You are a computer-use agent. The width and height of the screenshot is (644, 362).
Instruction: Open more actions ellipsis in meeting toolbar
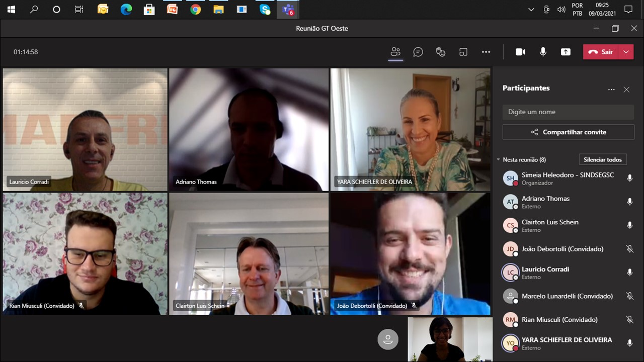(486, 52)
